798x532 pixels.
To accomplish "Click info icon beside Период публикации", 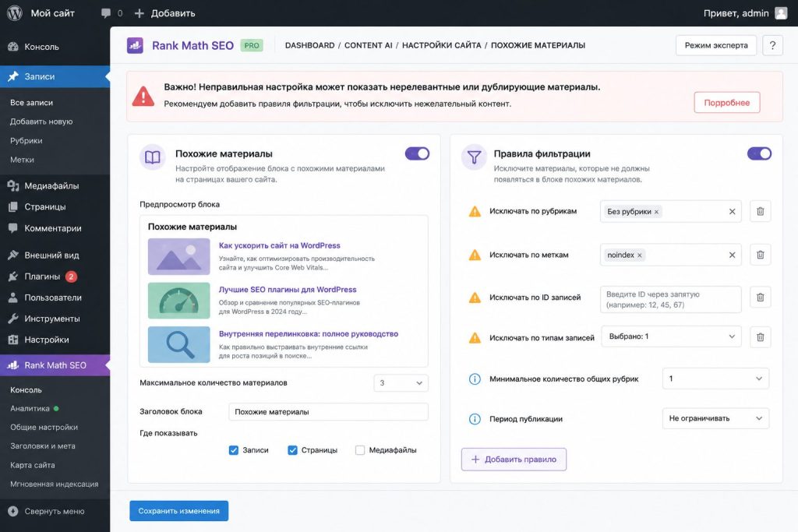I will coord(475,419).
